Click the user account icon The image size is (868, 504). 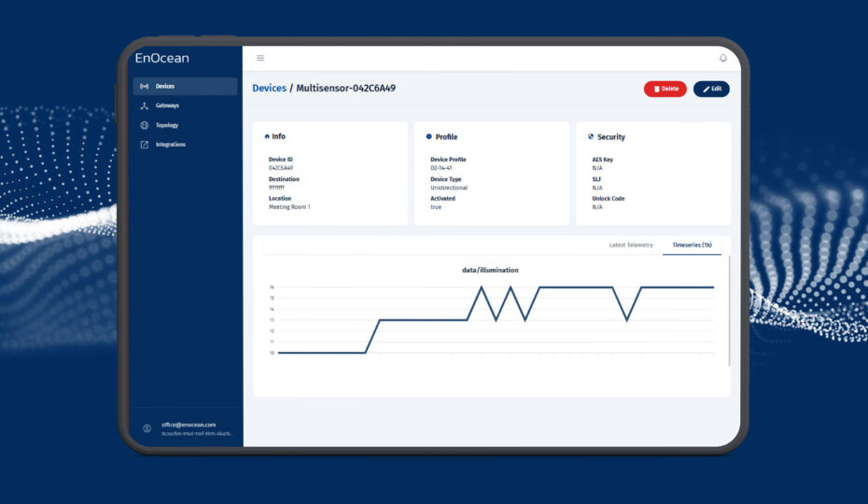pos(147,428)
